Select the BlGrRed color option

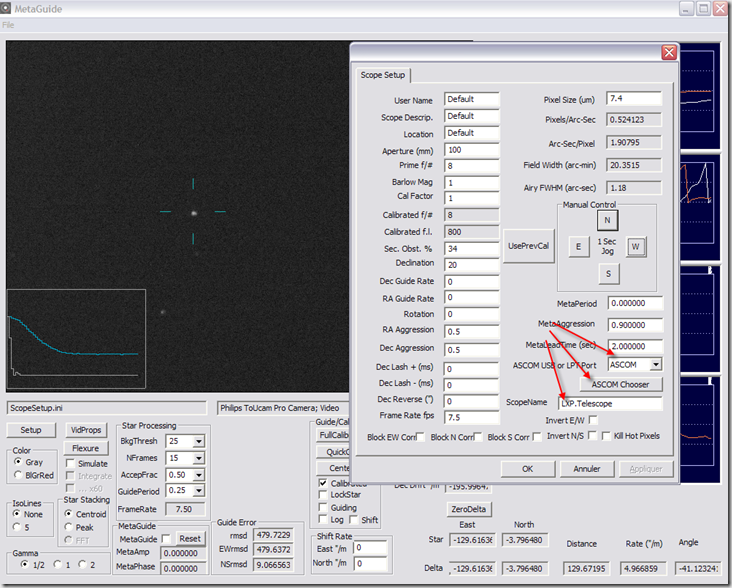[x=18, y=475]
